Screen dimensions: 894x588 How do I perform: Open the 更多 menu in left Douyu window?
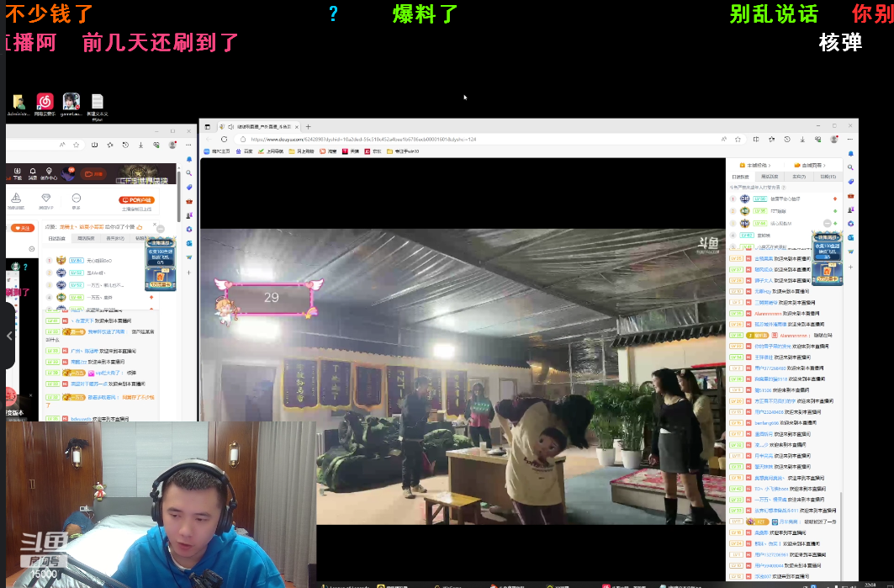[77, 201]
